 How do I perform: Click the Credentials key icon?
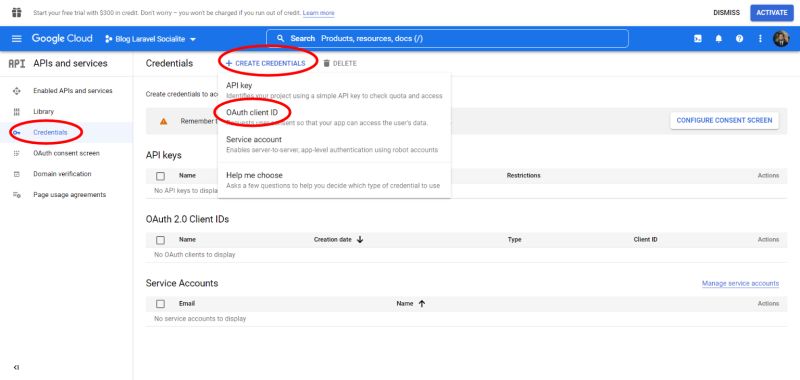16,133
